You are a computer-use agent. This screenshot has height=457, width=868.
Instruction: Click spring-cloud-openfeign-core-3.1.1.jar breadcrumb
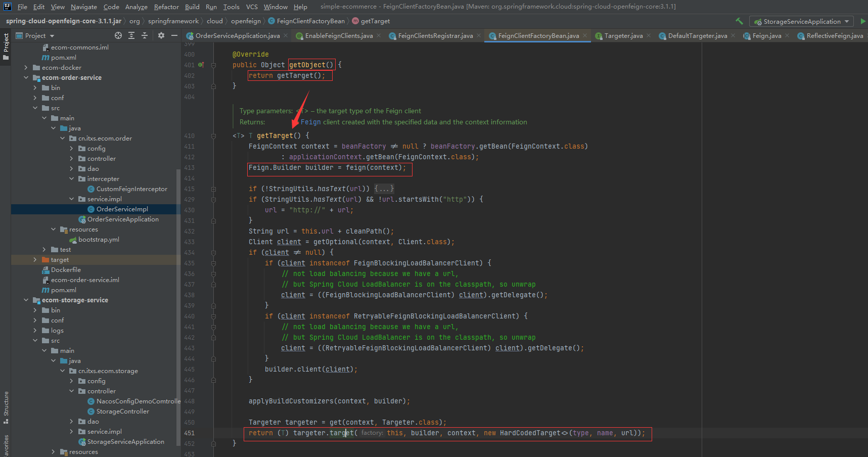(64, 21)
